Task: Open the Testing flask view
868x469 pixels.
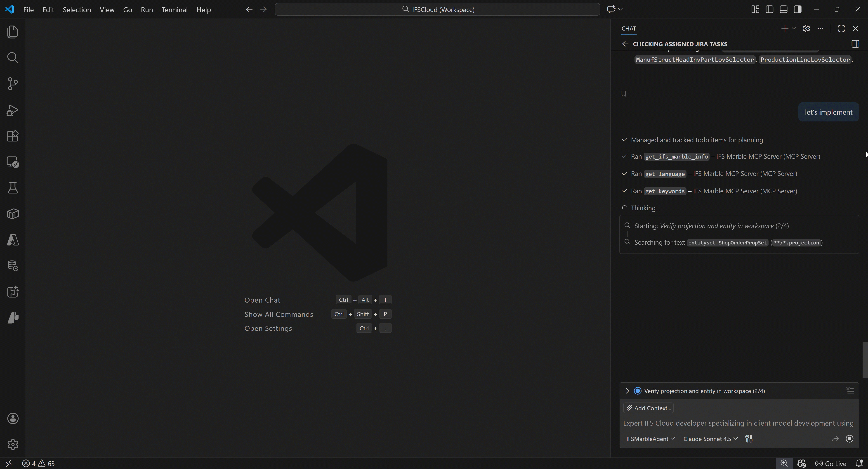Action: [x=13, y=188]
